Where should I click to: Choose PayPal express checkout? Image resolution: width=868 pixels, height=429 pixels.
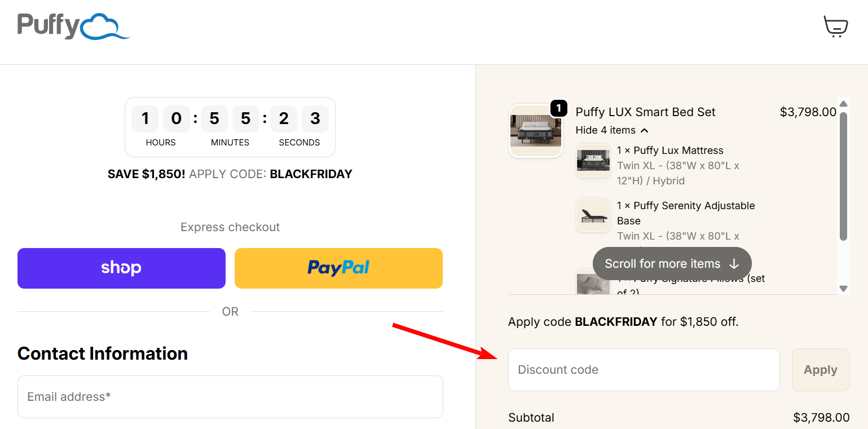point(338,268)
